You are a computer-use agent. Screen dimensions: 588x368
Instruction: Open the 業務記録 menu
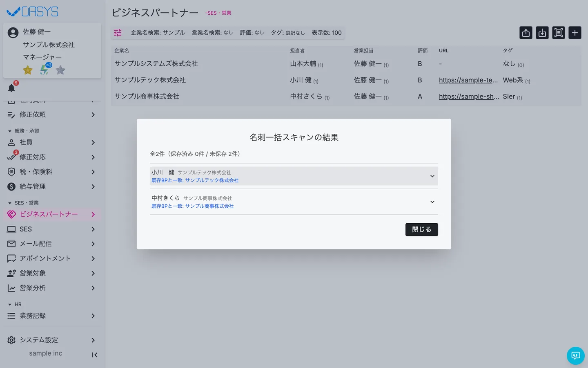pyautogui.click(x=52, y=316)
